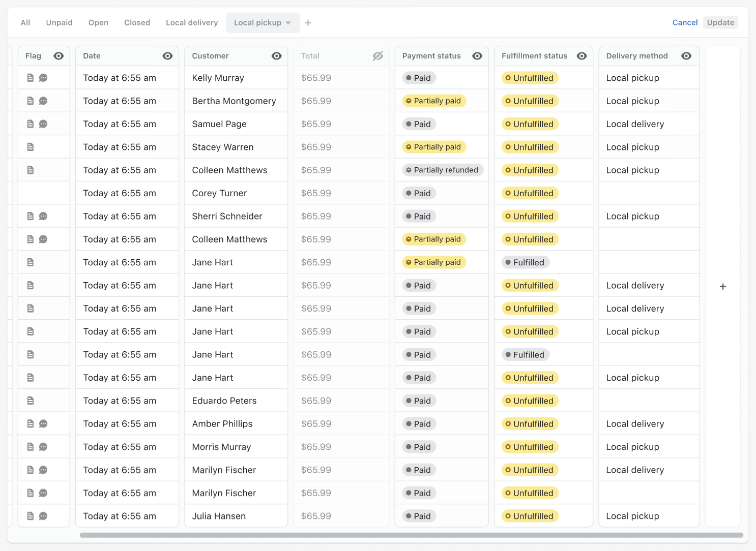The height and width of the screenshot is (551, 756).
Task: Select the Closed orders tab
Action: pyautogui.click(x=137, y=22)
